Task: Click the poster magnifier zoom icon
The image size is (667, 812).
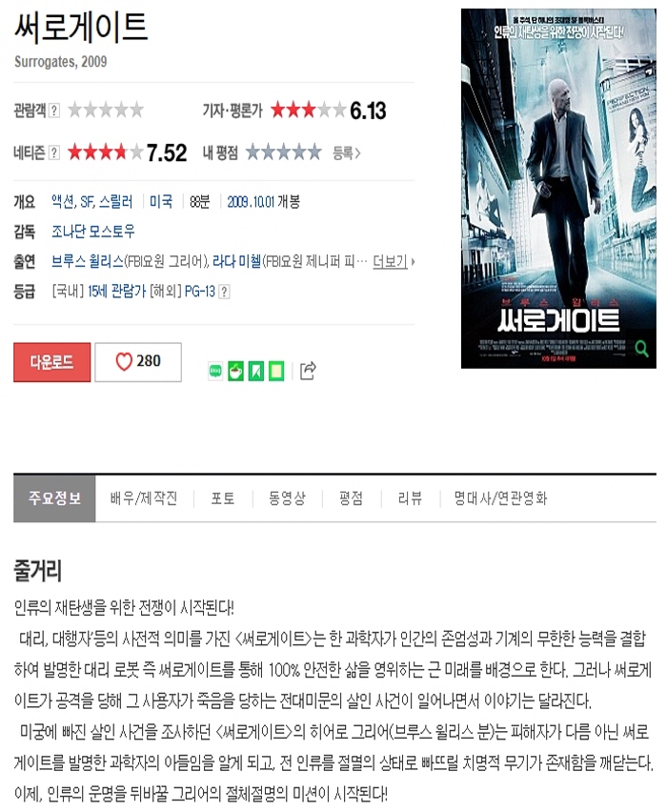Action: point(641,349)
